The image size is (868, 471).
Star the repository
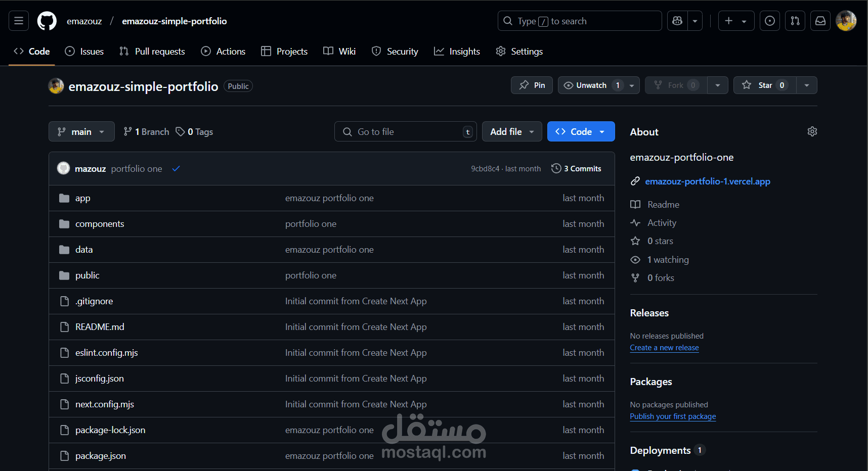coord(765,85)
